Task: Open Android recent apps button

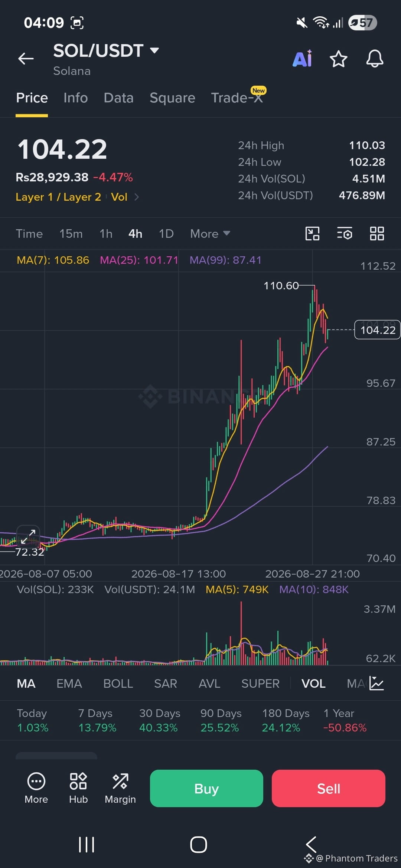Action: 87,845
